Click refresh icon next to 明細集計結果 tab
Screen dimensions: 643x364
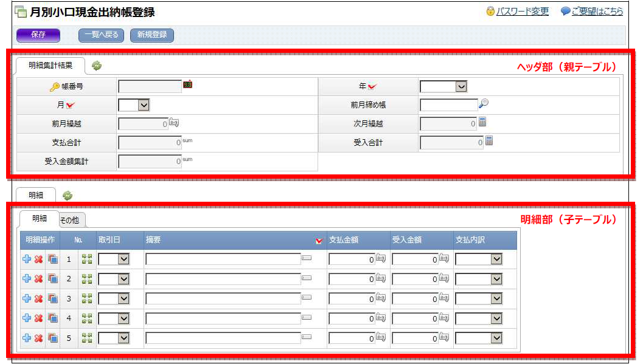(97, 66)
